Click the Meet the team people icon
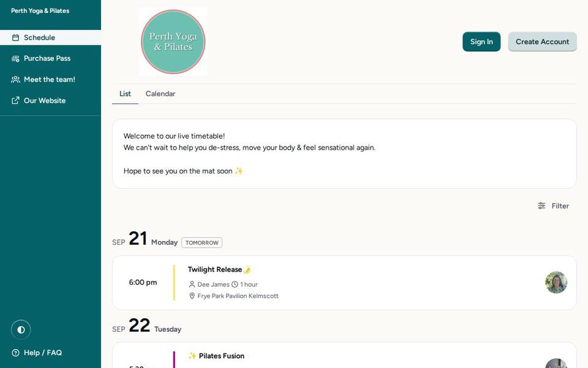 (15, 80)
